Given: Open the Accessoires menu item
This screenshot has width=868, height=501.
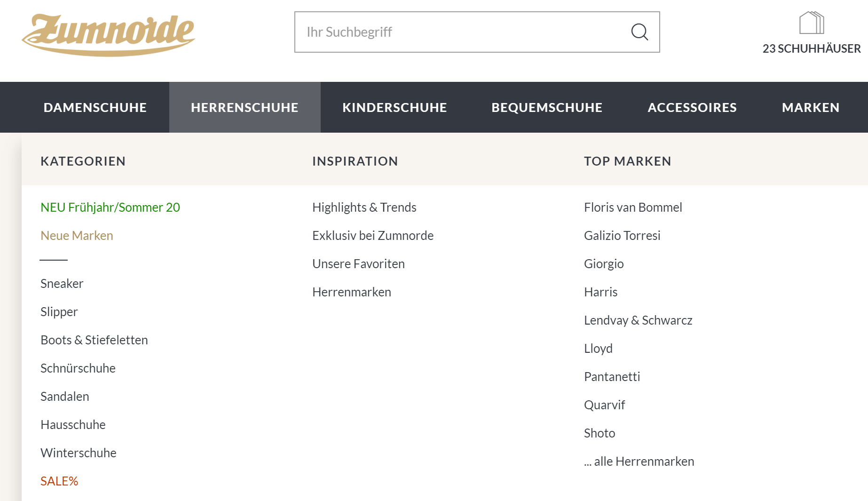Looking at the screenshot, I should (x=692, y=108).
